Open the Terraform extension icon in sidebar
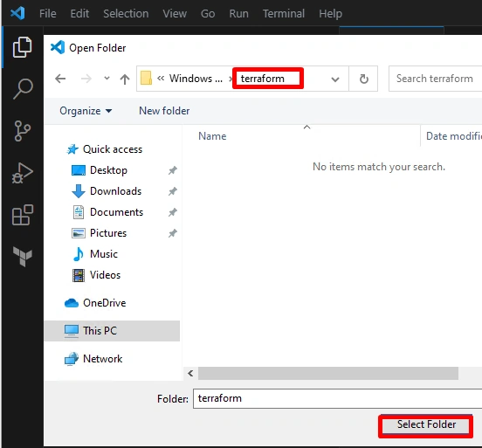 click(x=23, y=257)
